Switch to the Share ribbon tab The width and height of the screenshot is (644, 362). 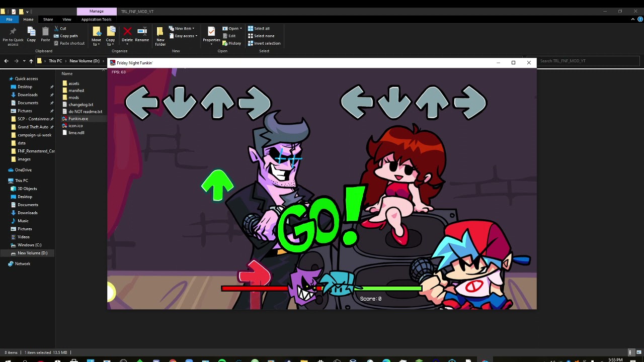coord(48,19)
